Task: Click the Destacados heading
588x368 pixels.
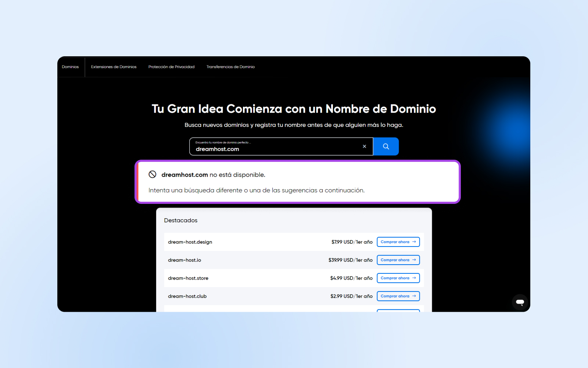Action: [x=181, y=220]
